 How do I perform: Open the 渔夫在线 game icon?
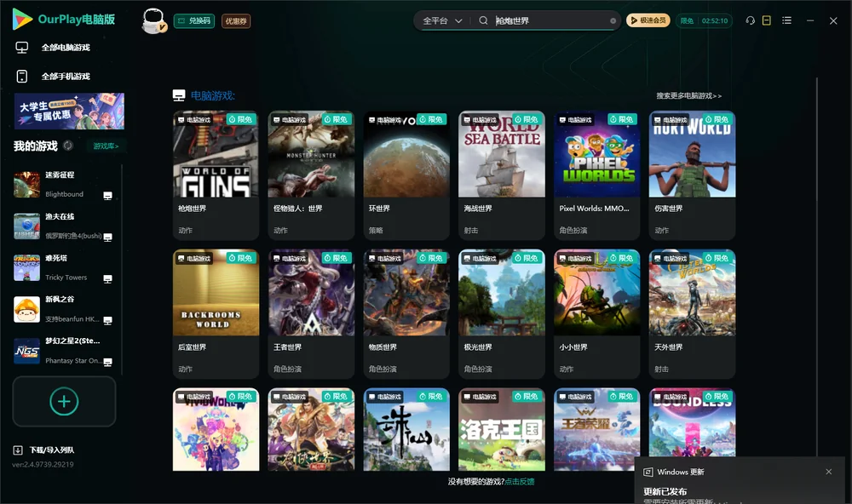click(26, 226)
